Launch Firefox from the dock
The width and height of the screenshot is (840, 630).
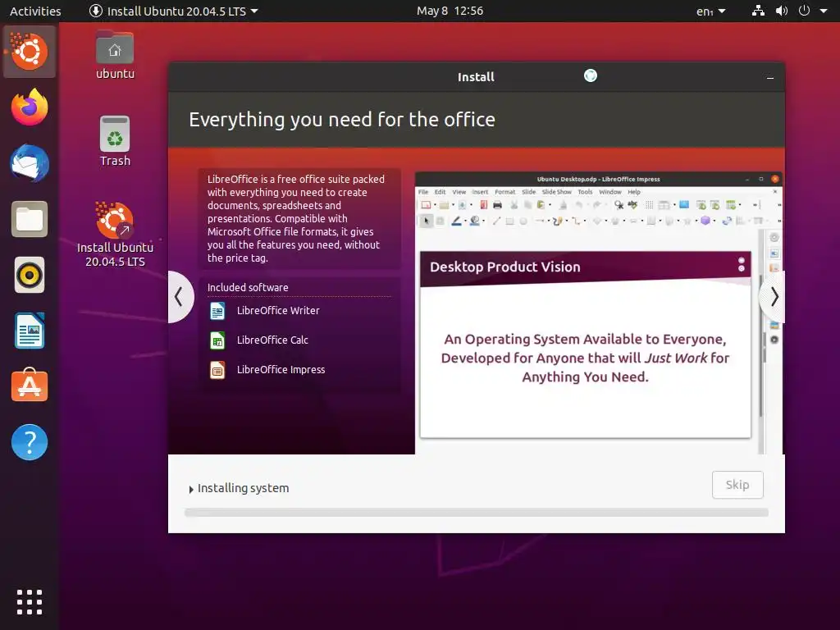[x=30, y=107]
